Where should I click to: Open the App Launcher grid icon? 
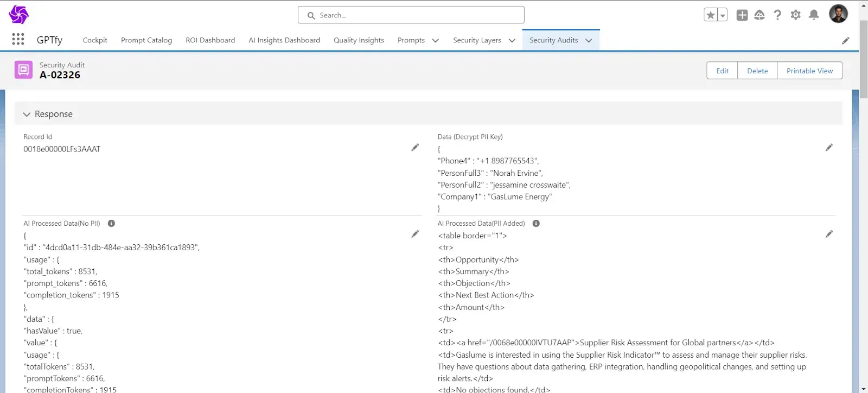point(18,39)
